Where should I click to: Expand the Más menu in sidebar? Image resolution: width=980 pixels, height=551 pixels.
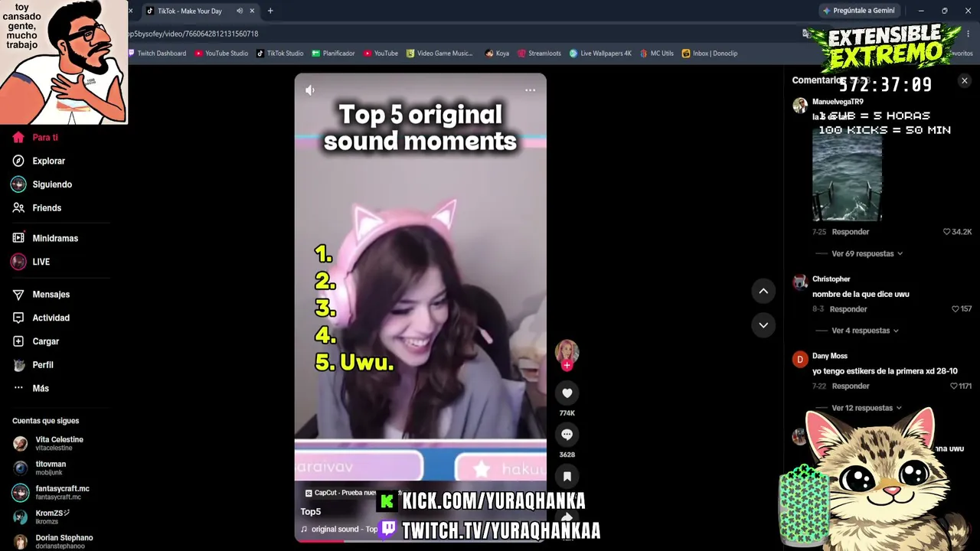(31, 389)
